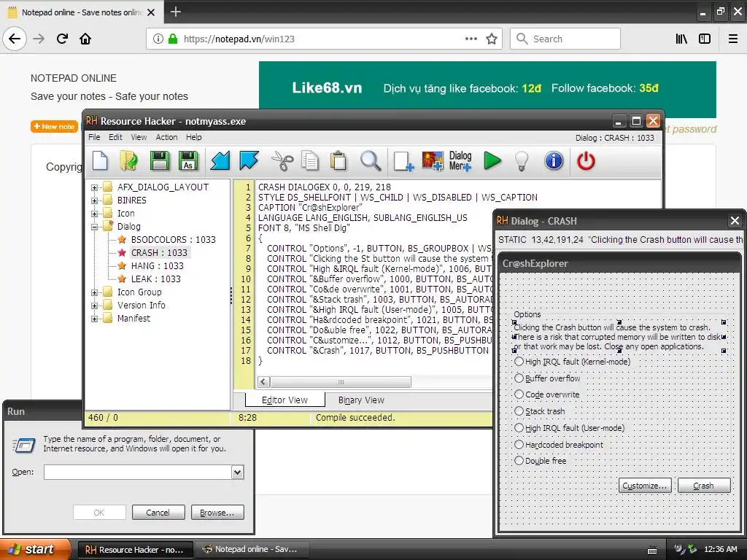Select Double free radio button
747x560 pixels.
519,461
